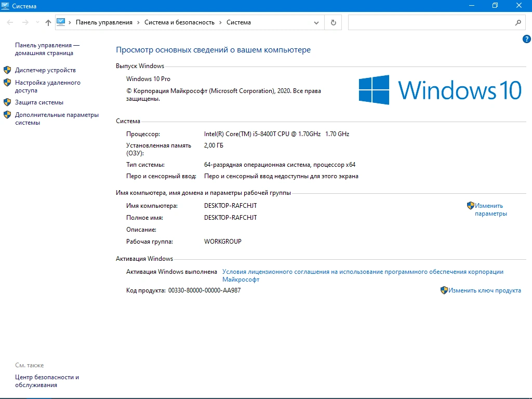Open Защита системы
The width and height of the screenshot is (532, 399).
tap(39, 102)
